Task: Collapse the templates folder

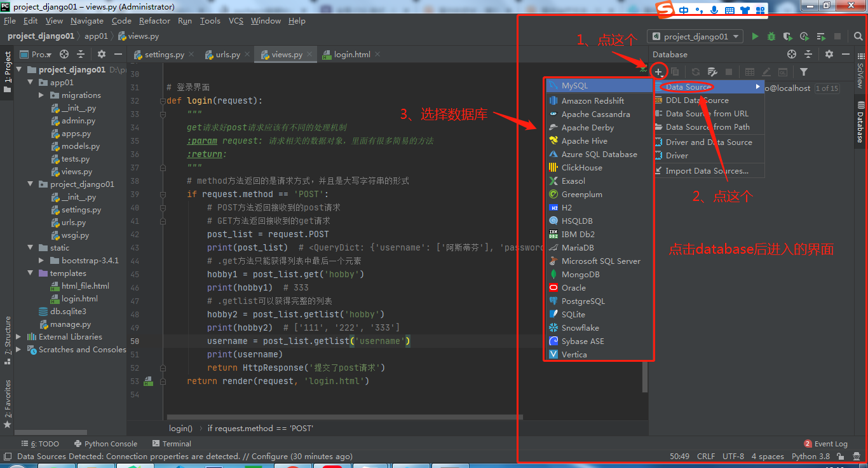Action: tap(30, 273)
